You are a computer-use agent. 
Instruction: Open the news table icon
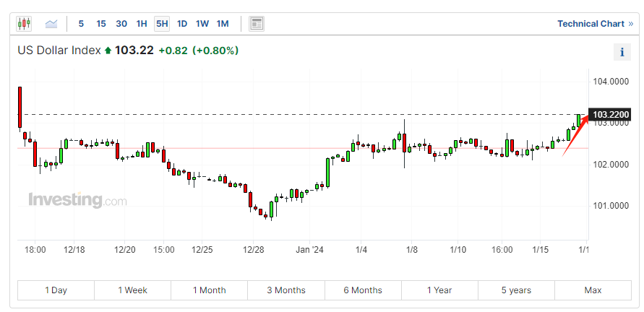257,24
